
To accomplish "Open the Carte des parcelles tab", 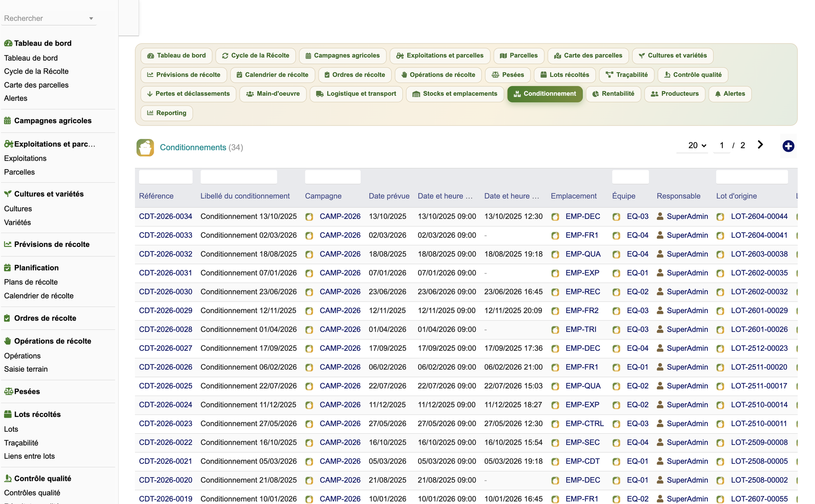I will coord(588,56).
